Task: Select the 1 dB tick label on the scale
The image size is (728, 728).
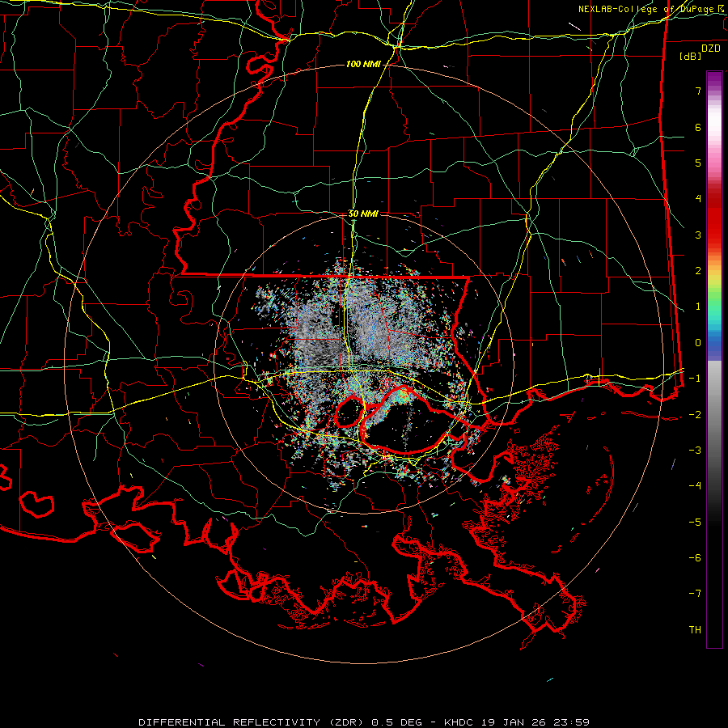Action: point(698,307)
